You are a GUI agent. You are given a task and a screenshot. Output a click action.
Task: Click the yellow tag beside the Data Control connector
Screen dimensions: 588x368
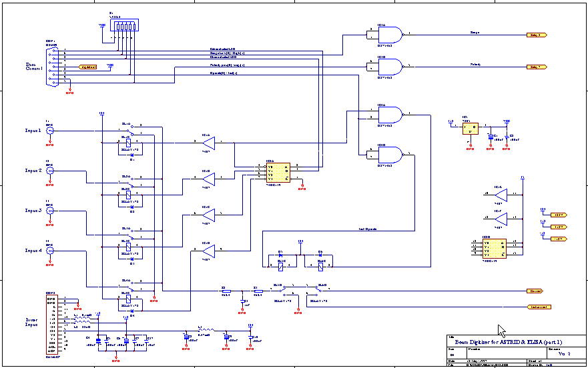pyautogui.click(x=88, y=67)
